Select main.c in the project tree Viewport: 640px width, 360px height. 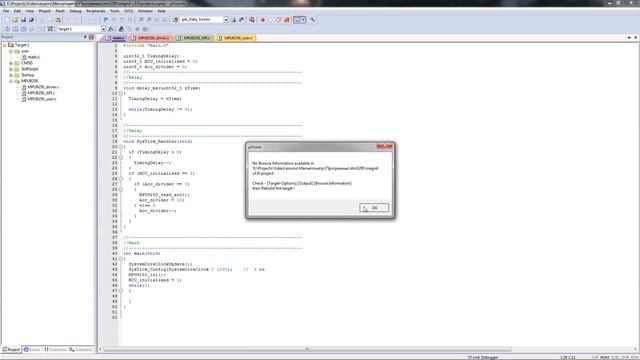pos(33,57)
